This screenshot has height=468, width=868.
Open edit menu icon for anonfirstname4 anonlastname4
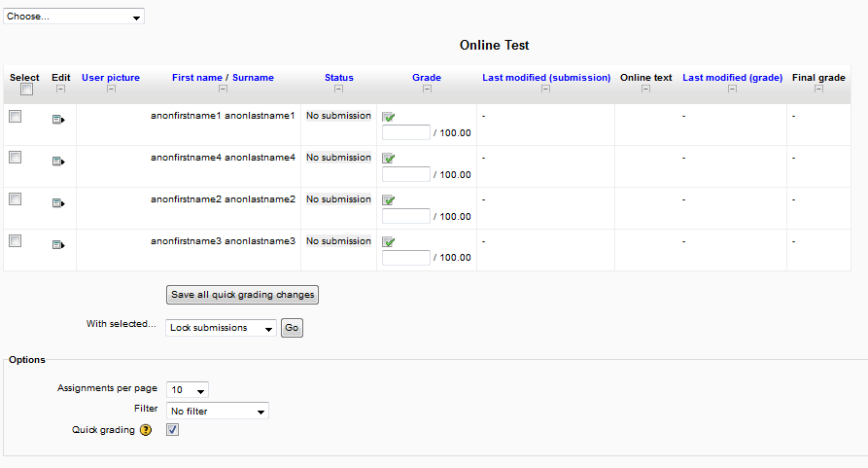pyautogui.click(x=58, y=162)
